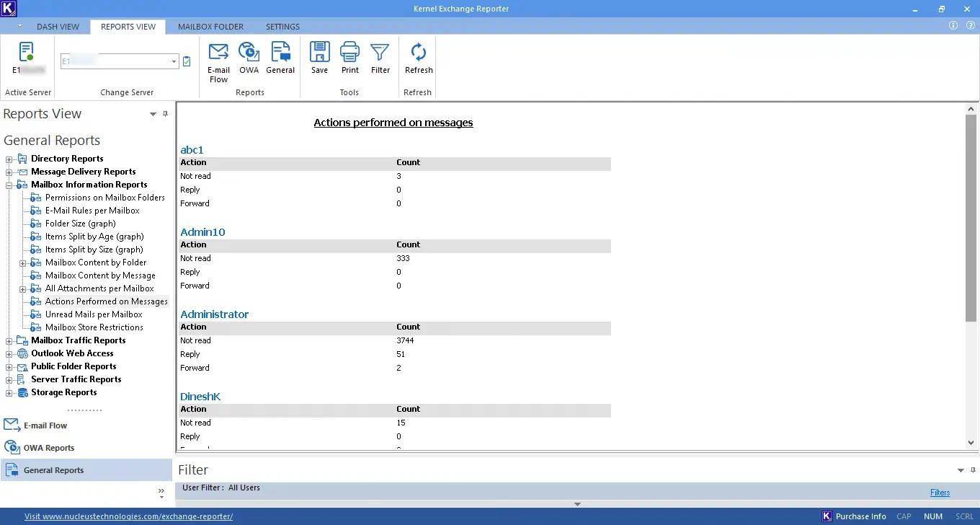Image resolution: width=980 pixels, height=525 pixels.
Task: Expand the Message Delivery Reports node
Action: [9, 172]
